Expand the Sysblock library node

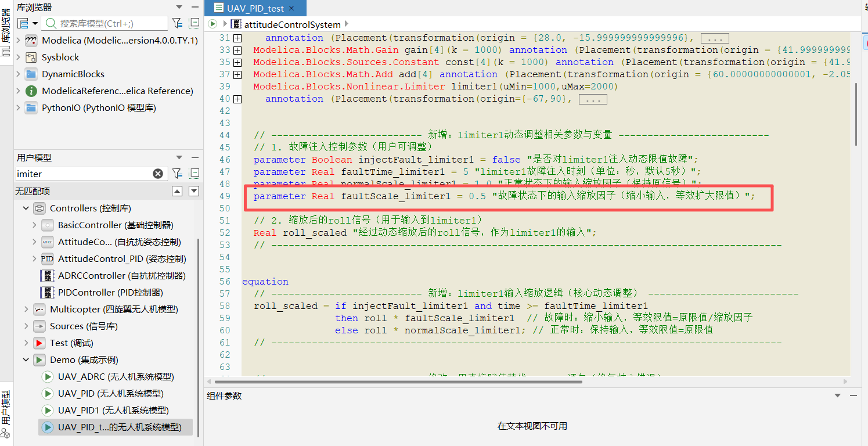click(19, 57)
